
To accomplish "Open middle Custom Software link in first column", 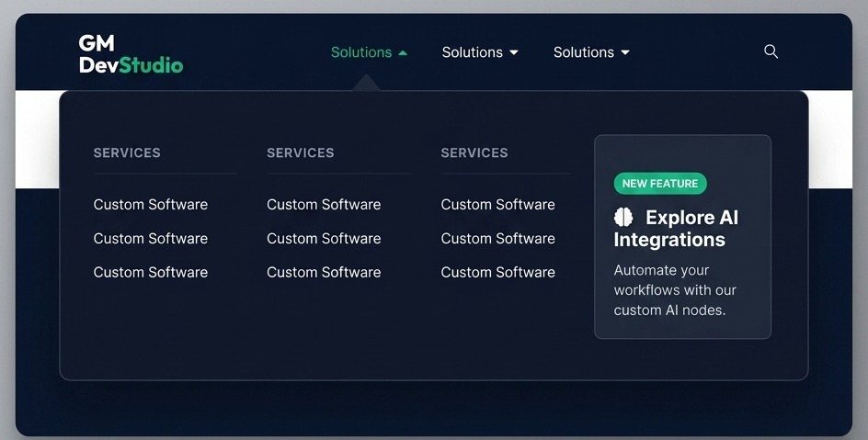I will click(151, 238).
